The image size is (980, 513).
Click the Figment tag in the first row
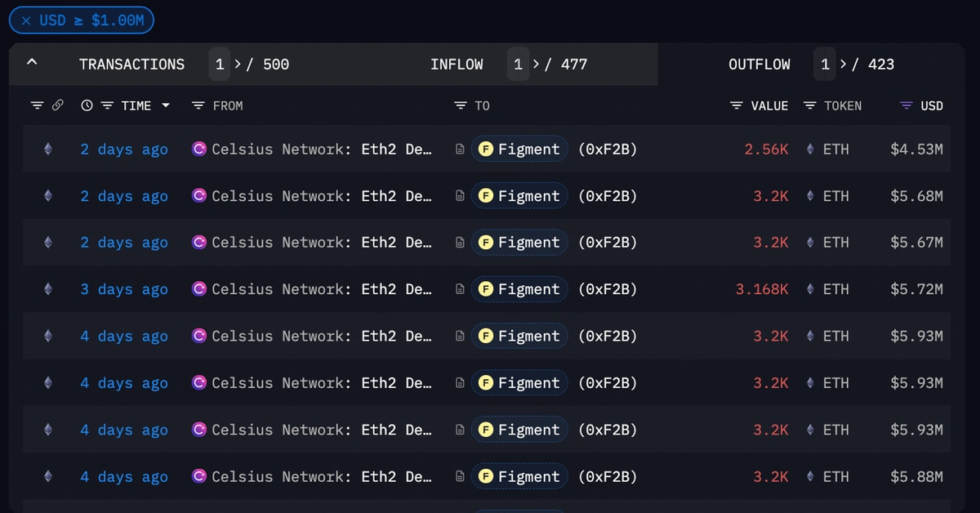(519, 149)
